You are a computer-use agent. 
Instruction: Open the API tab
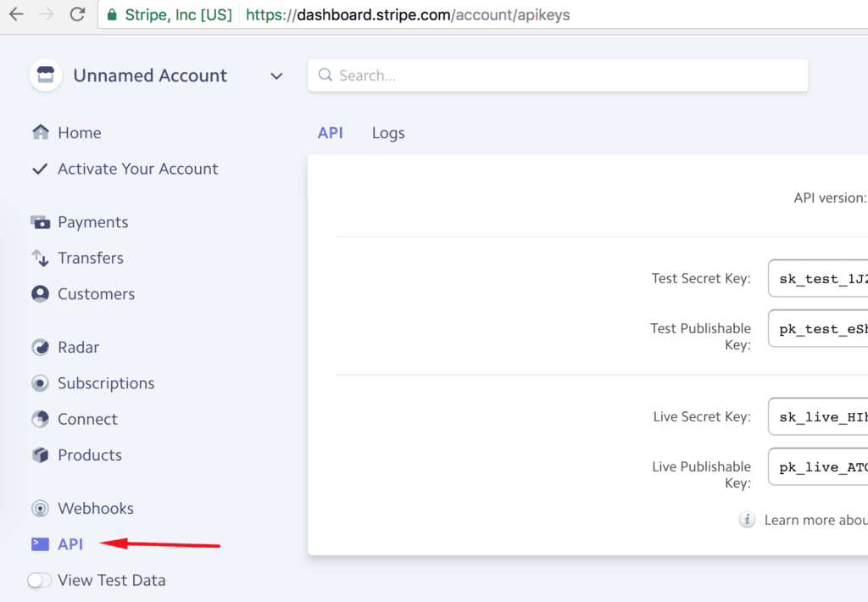(331, 132)
